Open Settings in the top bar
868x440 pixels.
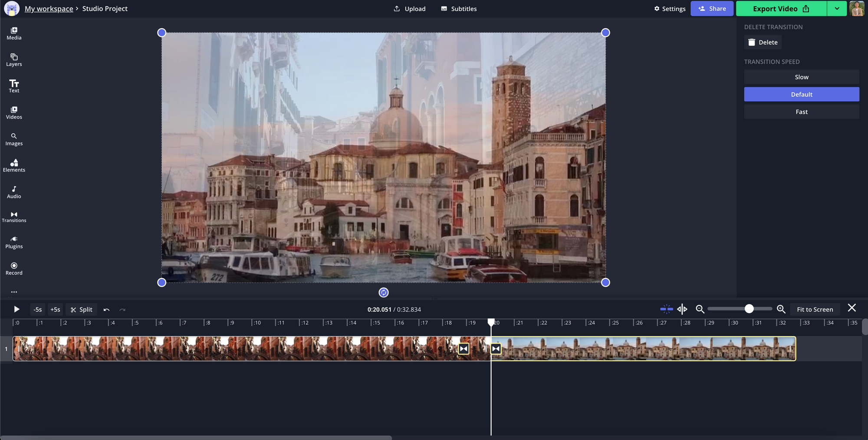(670, 9)
